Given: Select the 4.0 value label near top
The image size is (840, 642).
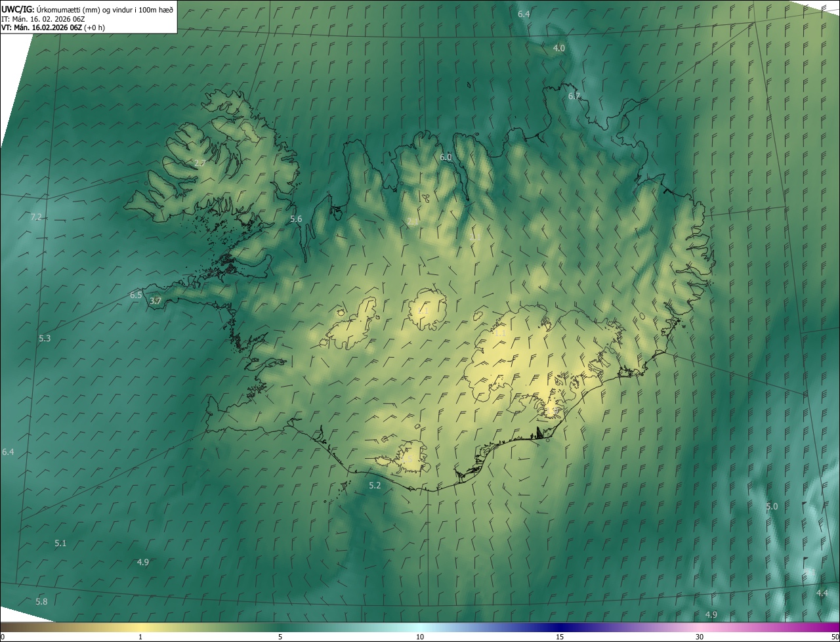Looking at the screenshot, I should 559,49.
